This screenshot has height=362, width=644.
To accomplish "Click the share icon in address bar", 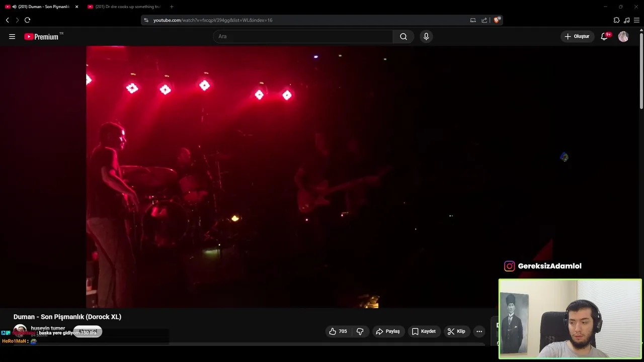I will (484, 20).
